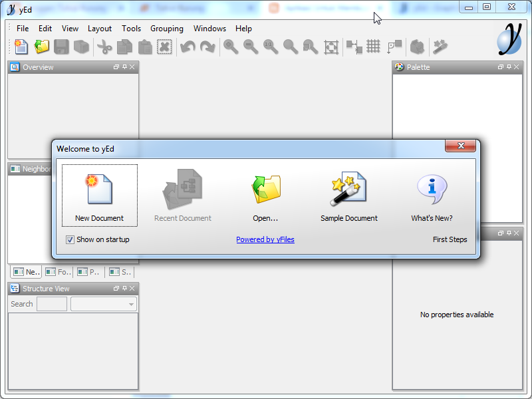The width and height of the screenshot is (532, 399).
Task: Click the Fit Content toolbar icon
Action: (x=331, y=47)
